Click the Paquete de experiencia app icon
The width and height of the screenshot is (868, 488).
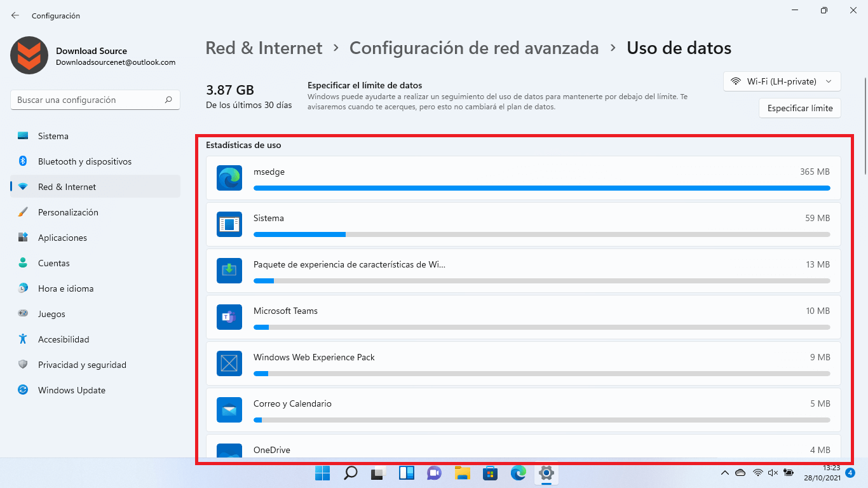click(x=229, y=271)
